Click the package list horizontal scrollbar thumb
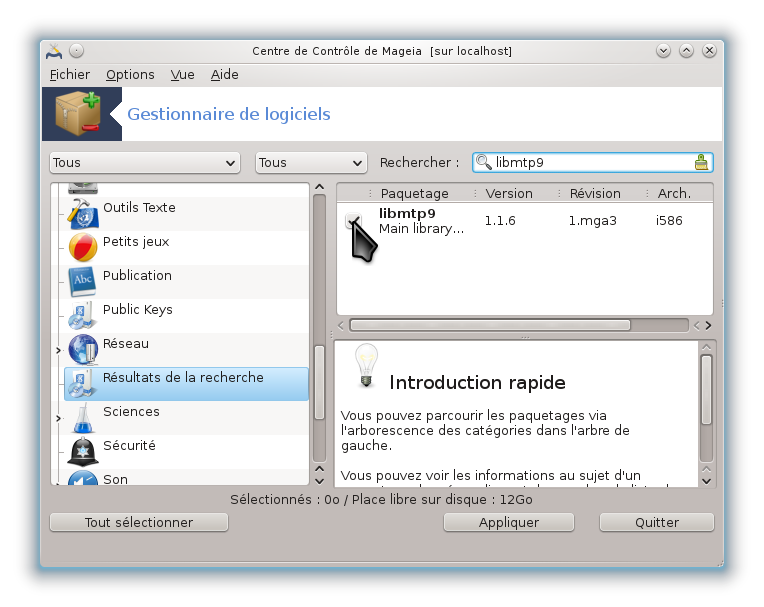 tap(490, 325)
